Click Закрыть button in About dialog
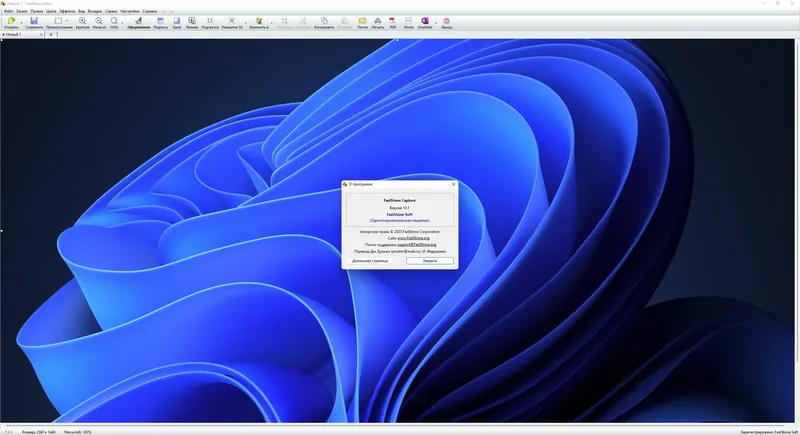Viewport: 800px width, 435px height. coord(430,261)
